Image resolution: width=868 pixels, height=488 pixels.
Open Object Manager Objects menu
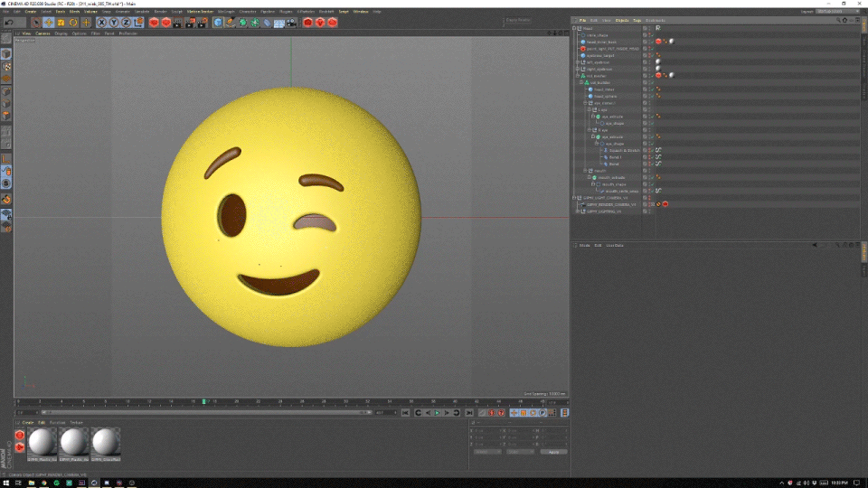pos(622,21)
